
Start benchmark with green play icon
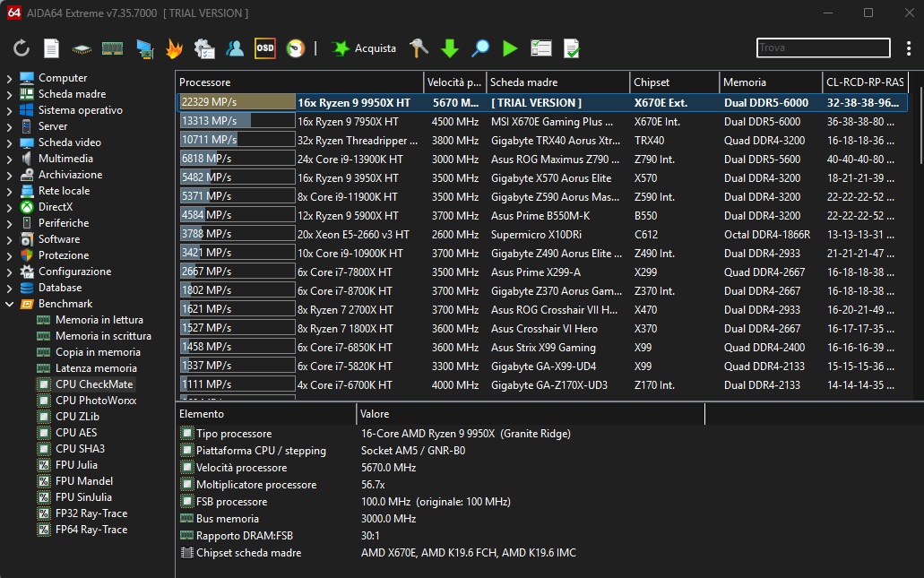point(510,48)
